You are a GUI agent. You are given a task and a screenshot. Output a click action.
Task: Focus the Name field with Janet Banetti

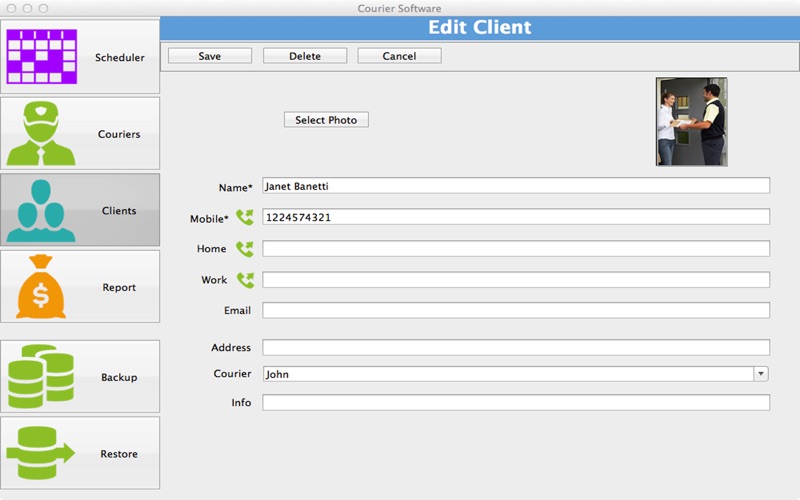pos(516,186)
